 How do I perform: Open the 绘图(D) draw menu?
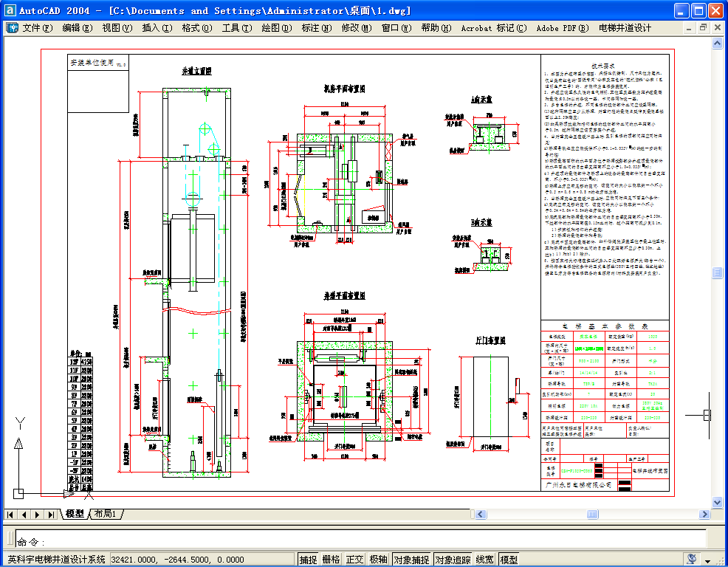click(x=276, y=28)
